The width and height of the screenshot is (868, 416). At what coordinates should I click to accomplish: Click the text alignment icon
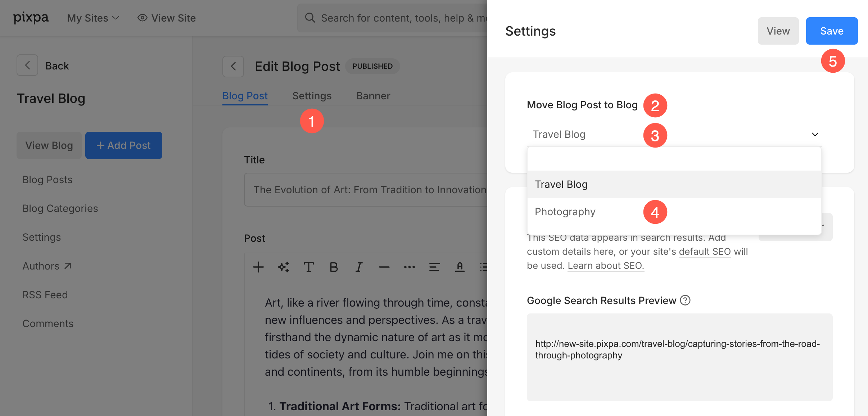coord(434,267)
